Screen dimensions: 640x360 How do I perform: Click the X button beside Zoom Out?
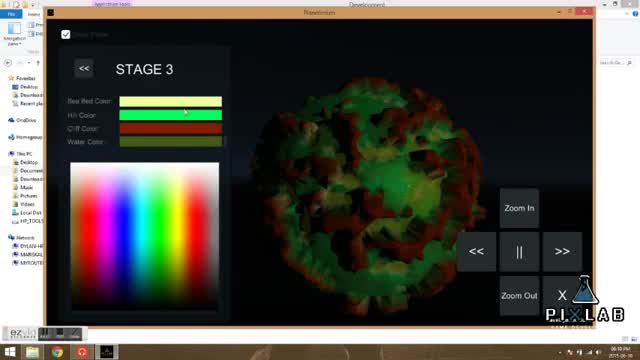562,295
